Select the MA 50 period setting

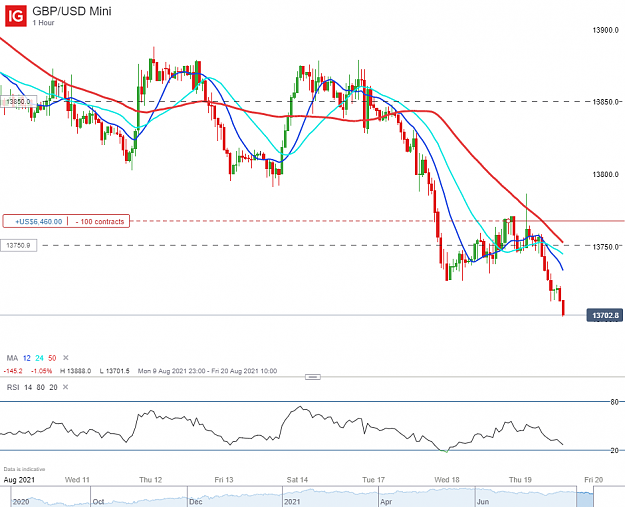[52, 358]
